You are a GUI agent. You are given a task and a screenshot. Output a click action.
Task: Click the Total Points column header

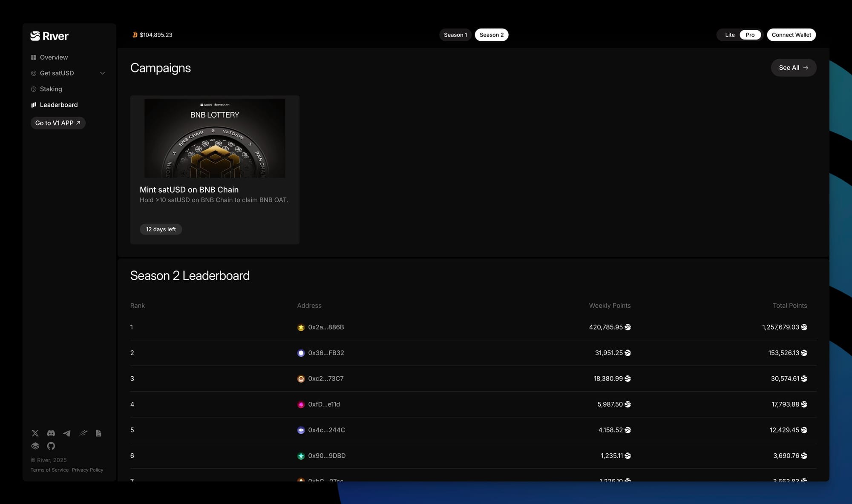click(x=790, y=306)
